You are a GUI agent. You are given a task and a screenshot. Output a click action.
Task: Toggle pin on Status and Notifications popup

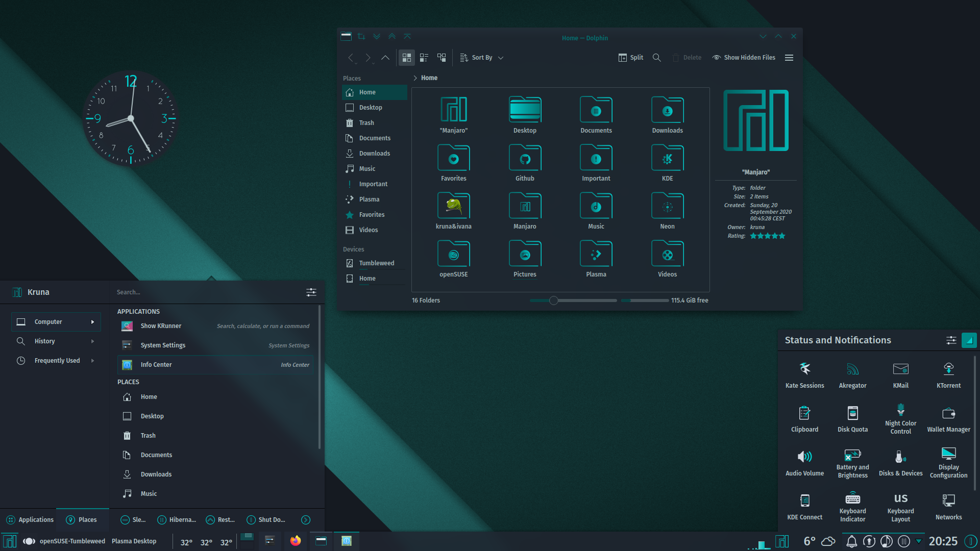pos(969,340)
